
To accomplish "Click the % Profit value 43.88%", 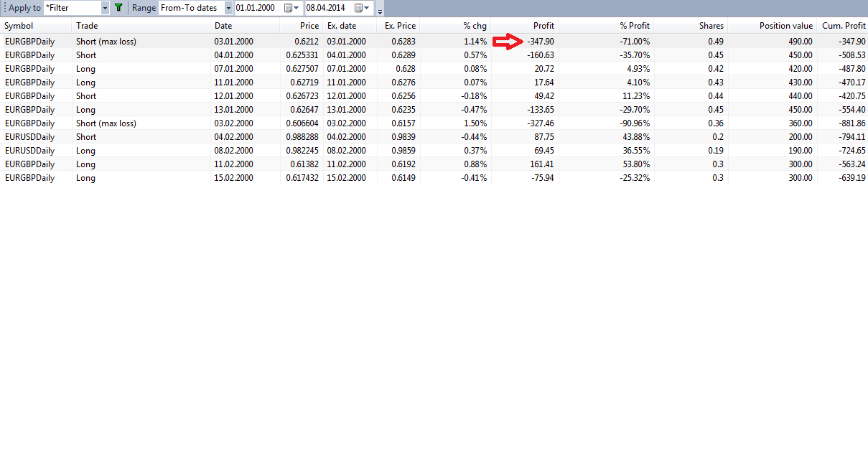I will click(637, 137).
